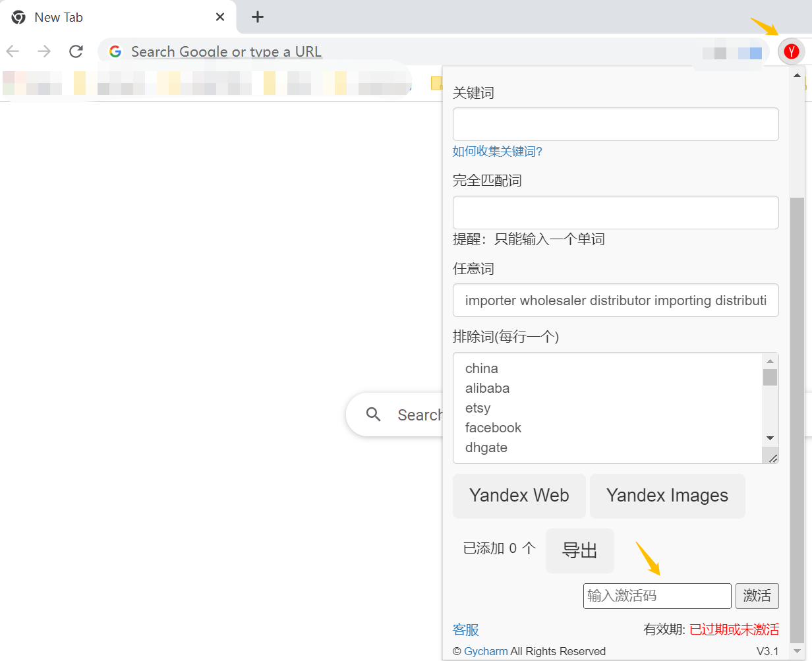Click 'dhgate' in exclusion list

(x=486, y=447)
